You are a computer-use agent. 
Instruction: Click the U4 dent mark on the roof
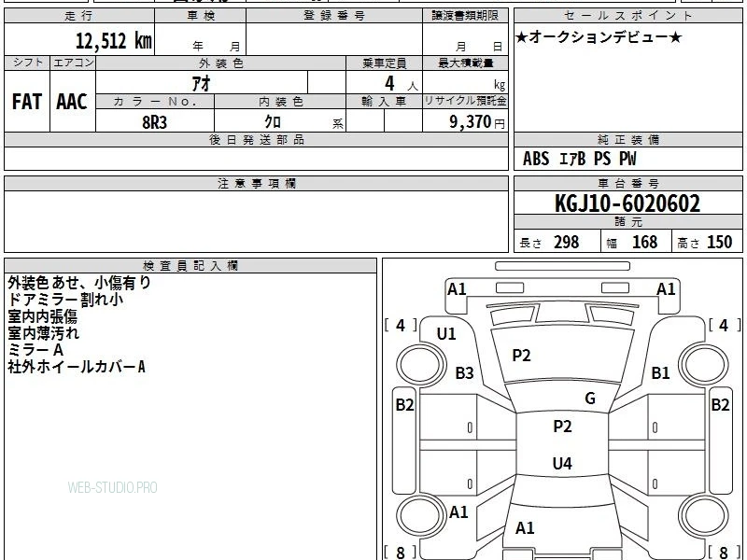pos(562,463)
